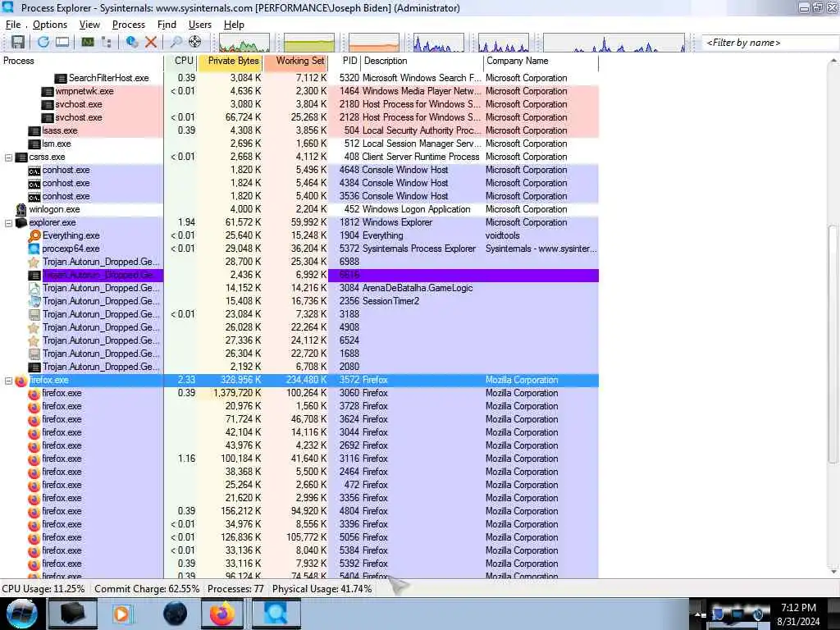Open the Windows Media Player taskbar icon
Screen dimensions: 840x630
pyautogui.click(x=122, y=614)
